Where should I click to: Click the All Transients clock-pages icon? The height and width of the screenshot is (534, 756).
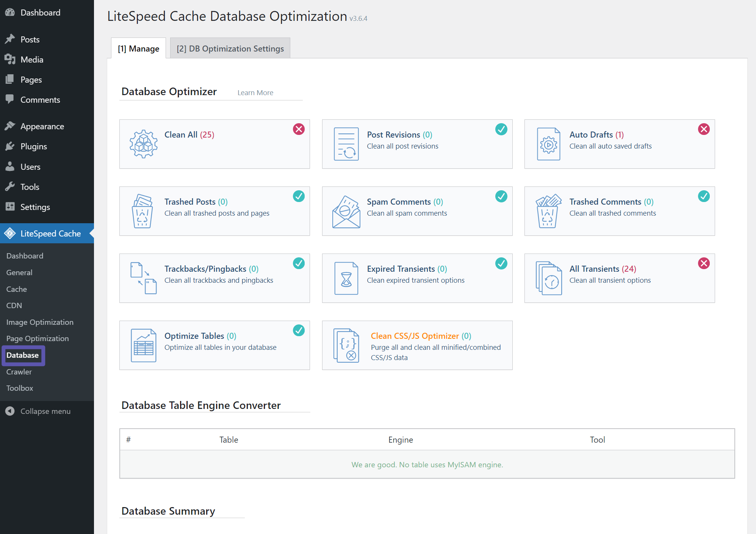(x=548, y=278)
